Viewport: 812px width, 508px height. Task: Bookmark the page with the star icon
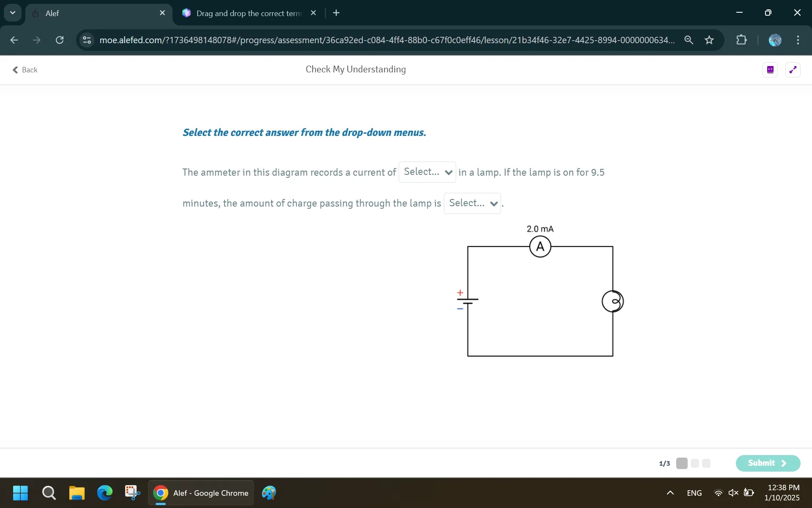[x=709, y=40]
